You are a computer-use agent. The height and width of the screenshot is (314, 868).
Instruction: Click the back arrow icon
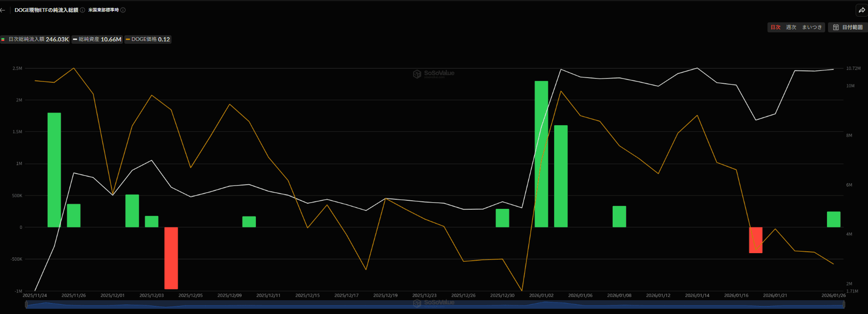pyautogui.click(x=3, y=10)
